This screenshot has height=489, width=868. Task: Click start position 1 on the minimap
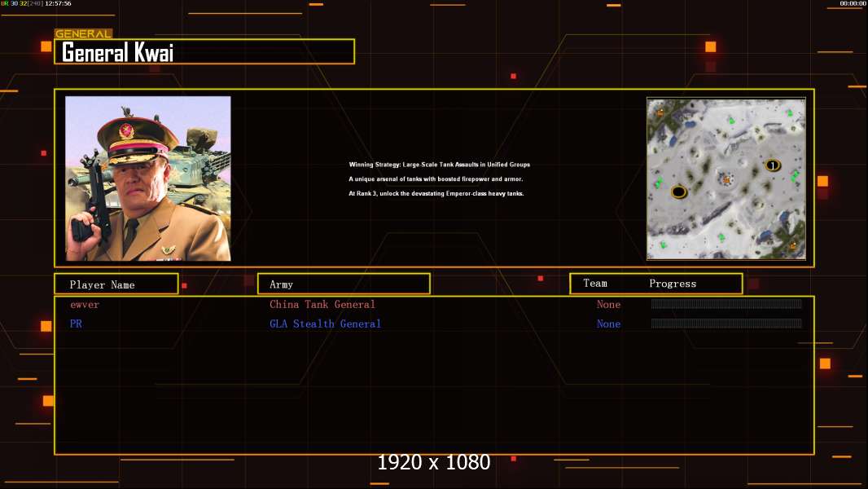point(772,165)
